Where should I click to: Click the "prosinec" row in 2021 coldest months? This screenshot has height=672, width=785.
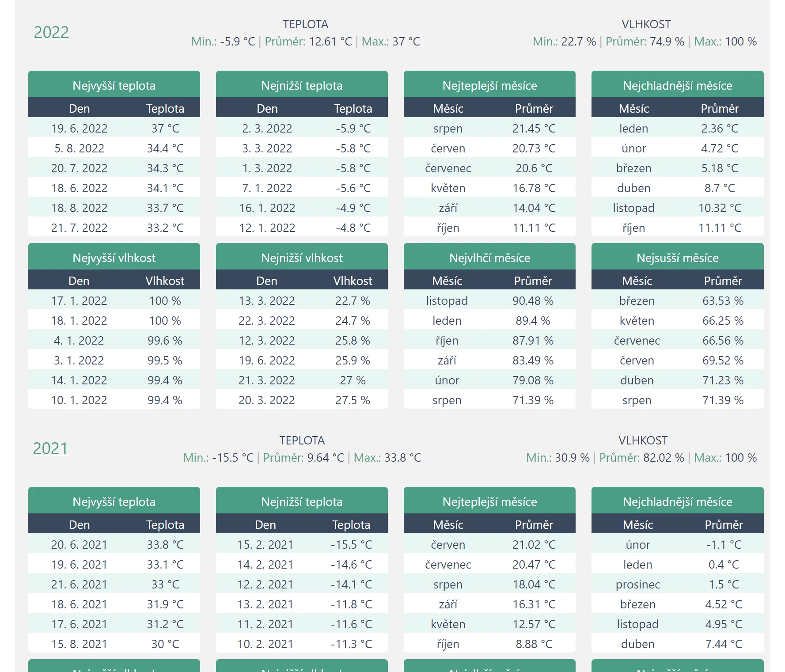click(677, 584)
